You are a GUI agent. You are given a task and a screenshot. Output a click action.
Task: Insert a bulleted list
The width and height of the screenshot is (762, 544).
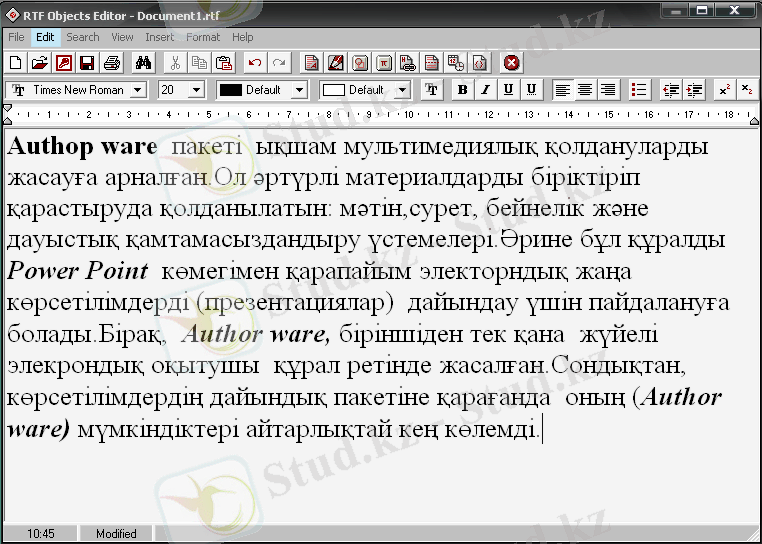click(x=640, y=90)
